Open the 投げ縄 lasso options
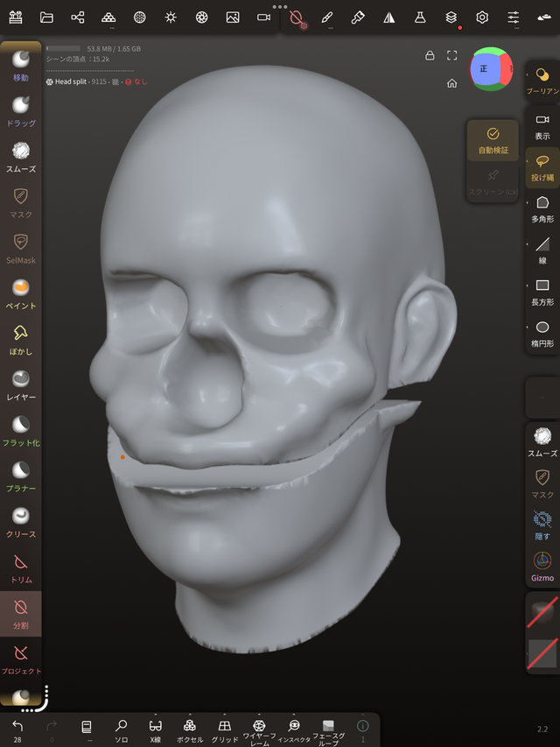This screenshot has width=560, height=747. click(x=542, y=166)
